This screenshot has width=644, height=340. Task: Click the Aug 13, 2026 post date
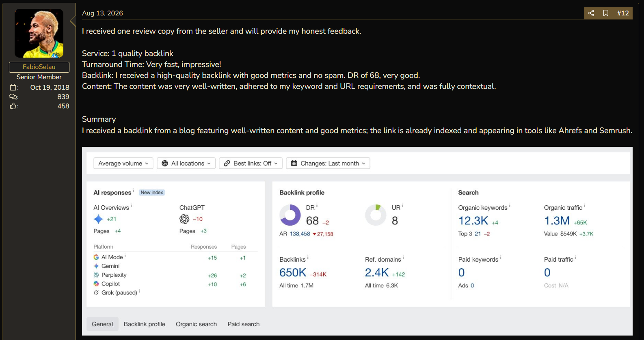[102, 13]
